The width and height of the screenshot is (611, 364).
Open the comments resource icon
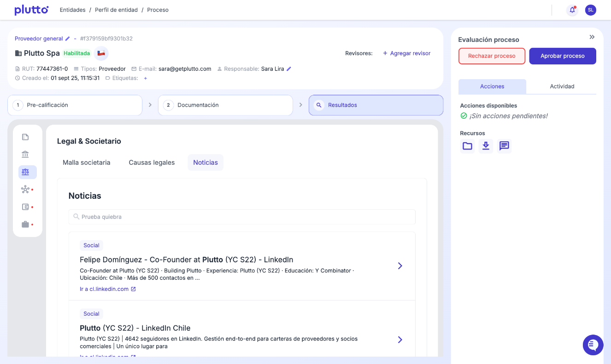(504, 146)
